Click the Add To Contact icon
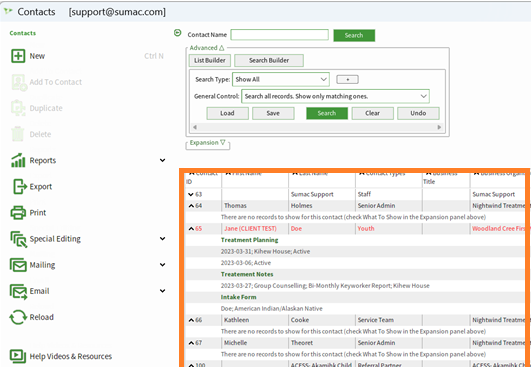The width and height of the screenshot is (531, 367). (19, 82)
